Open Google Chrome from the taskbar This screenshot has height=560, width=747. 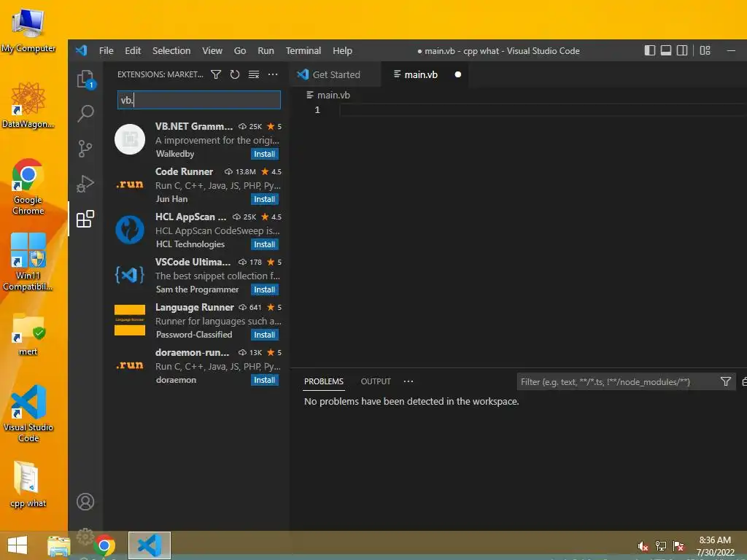(x=104, y=545)
